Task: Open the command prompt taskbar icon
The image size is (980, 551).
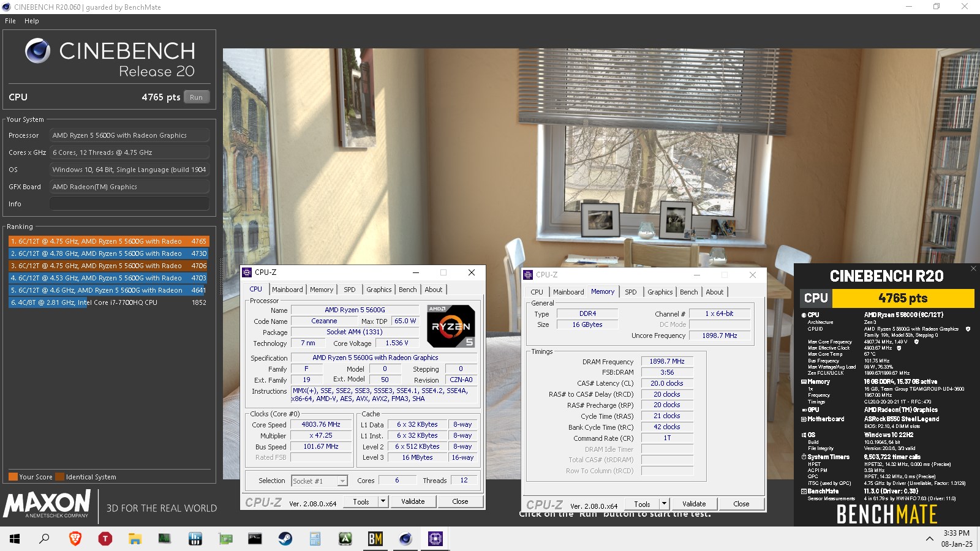Action: 255,539
